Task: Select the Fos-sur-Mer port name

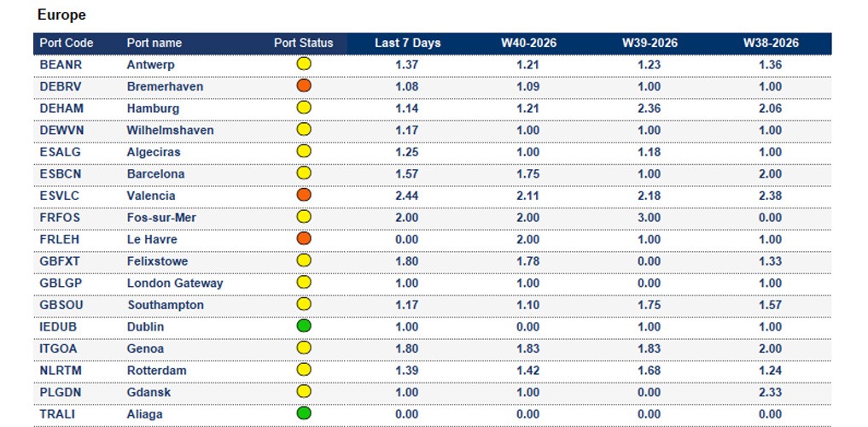Action: point(161,218)
